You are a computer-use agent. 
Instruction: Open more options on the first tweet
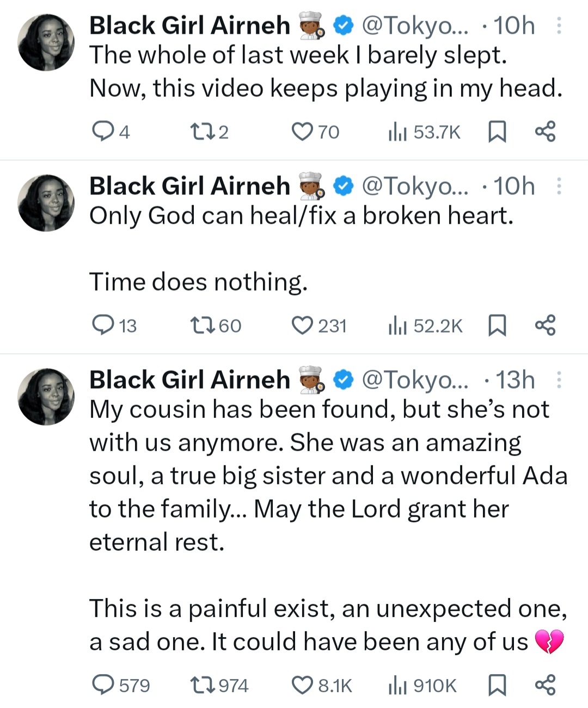(559, 26)
